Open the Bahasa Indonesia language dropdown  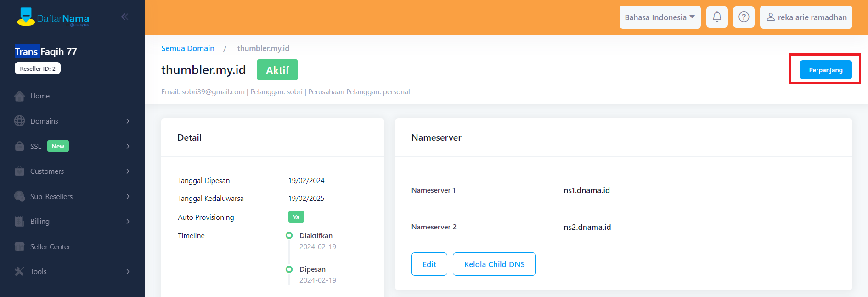click(x=659, y=17)
